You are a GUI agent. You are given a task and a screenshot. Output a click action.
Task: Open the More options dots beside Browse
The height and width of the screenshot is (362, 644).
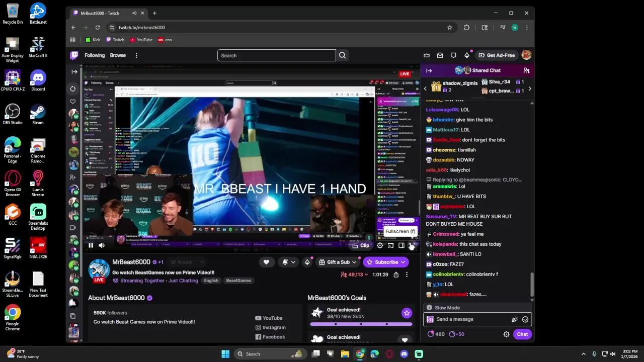[x=136, y=55]
